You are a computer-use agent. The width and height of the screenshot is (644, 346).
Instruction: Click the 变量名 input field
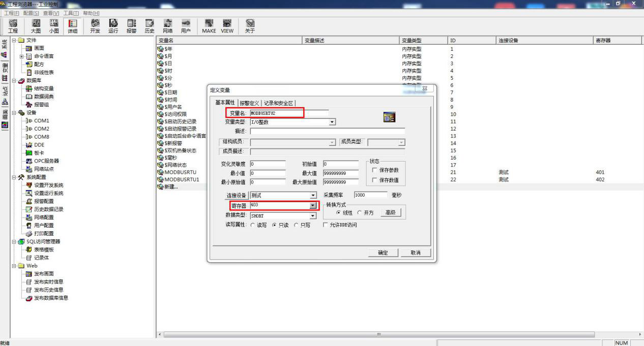pyautogui.click(x=288, y=113)
